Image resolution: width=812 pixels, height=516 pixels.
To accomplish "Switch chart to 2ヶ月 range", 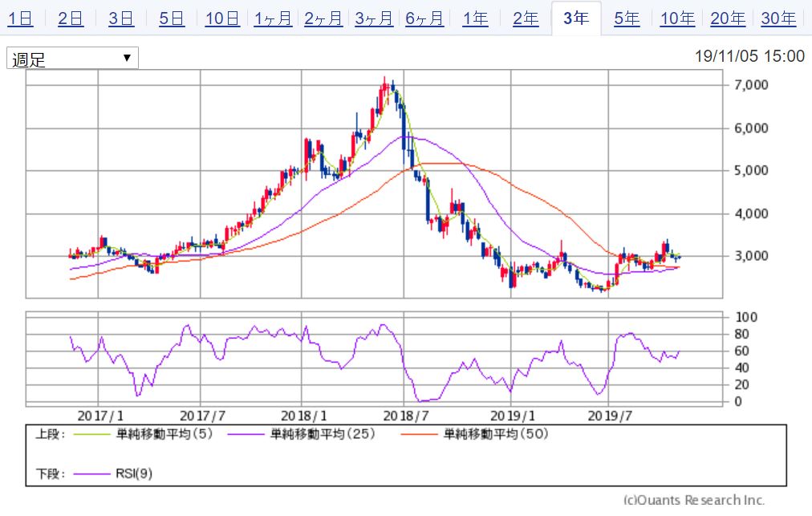I will pyautogui.click(x=323, y=18).
